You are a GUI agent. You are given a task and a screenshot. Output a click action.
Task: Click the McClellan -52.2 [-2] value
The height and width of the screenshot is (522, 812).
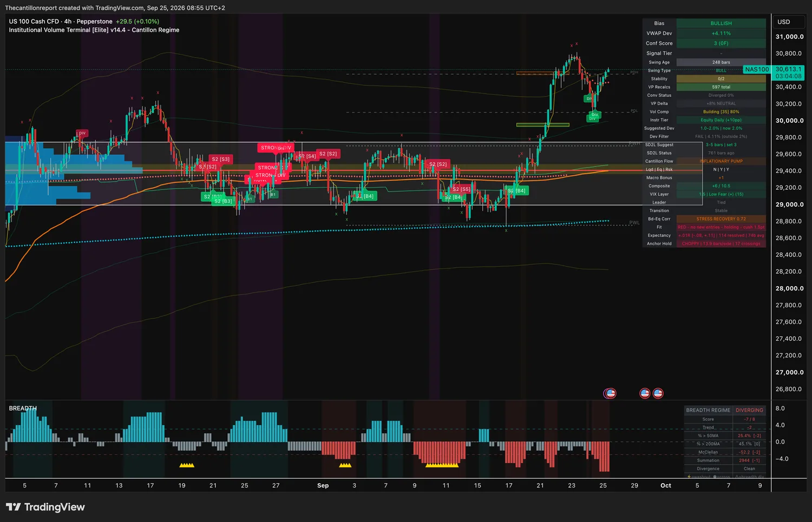point(749,452)
